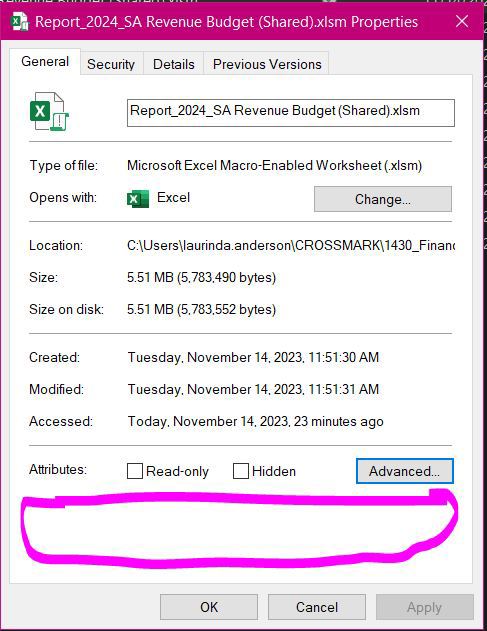Switch to the Security tab

click(111, 64)
